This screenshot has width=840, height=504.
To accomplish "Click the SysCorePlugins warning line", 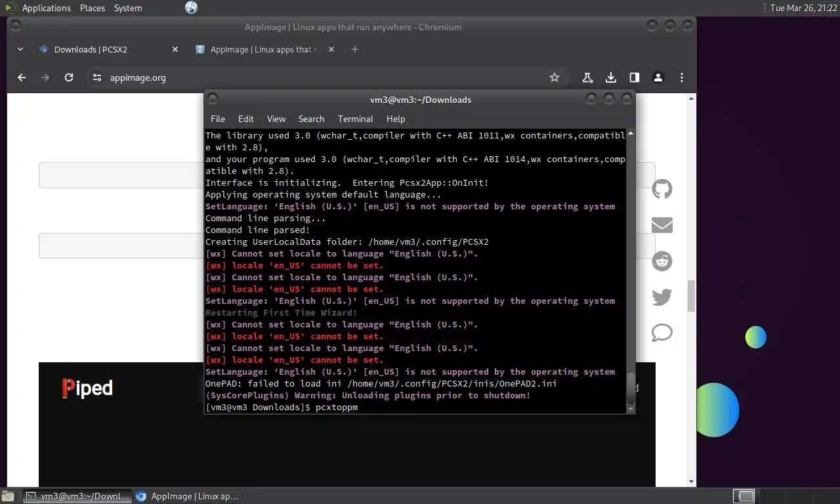I will 368,396.
